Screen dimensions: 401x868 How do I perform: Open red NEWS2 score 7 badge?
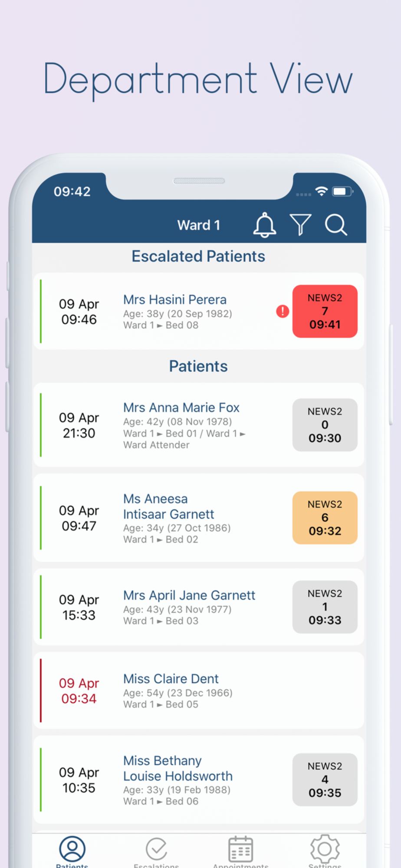pos(325,311)
